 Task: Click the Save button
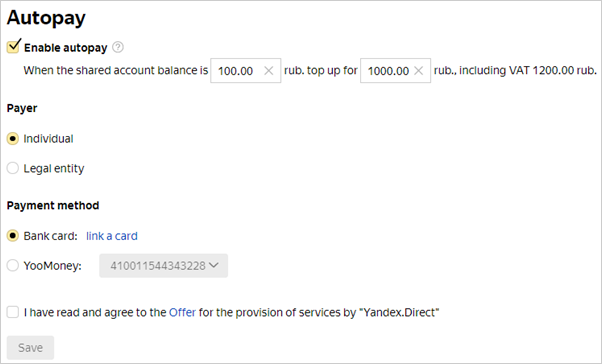coord(30,347)
